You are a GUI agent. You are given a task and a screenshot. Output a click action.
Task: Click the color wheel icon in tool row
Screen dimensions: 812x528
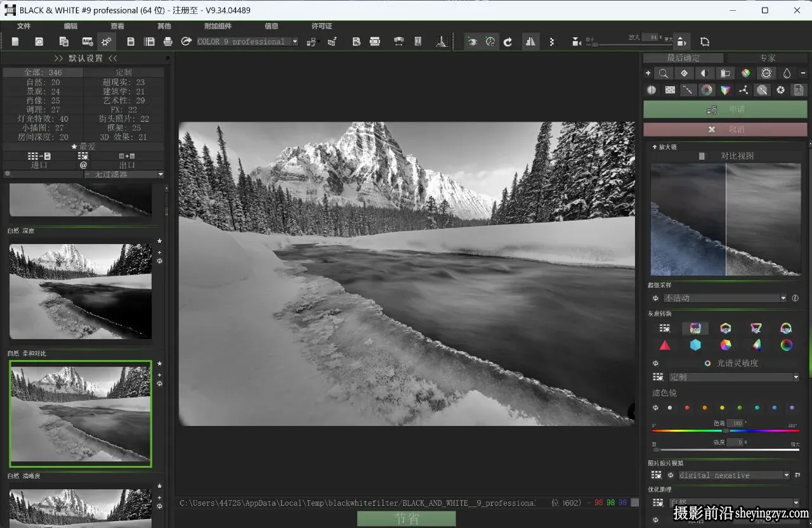pos(707,91)
